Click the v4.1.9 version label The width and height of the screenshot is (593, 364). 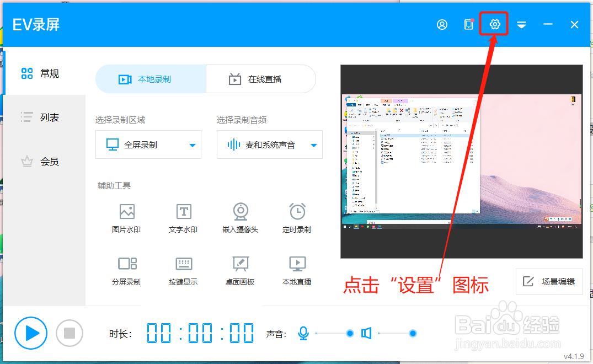[x=574, y=356]
